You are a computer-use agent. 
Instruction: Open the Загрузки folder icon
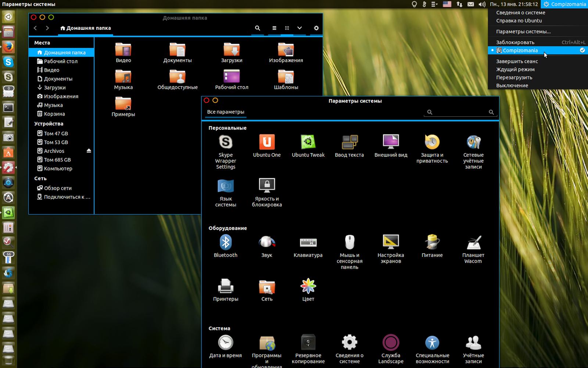[x=232, y=53]
